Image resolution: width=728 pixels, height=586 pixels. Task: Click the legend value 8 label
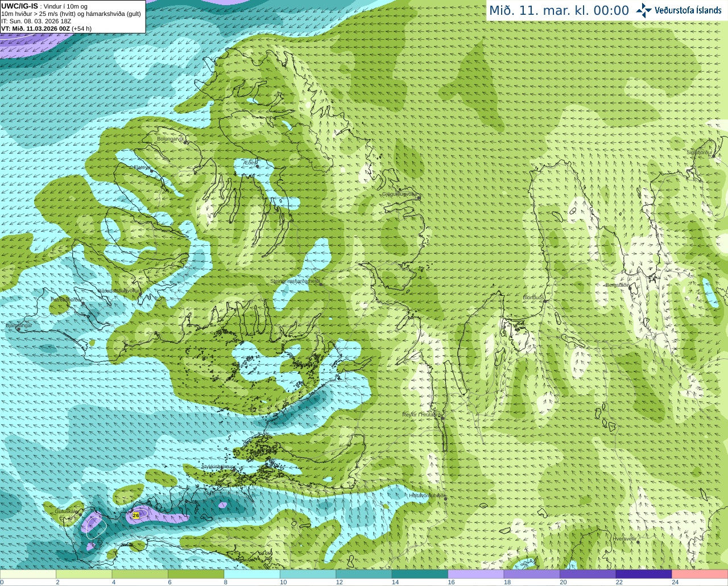tap(226, 582)
